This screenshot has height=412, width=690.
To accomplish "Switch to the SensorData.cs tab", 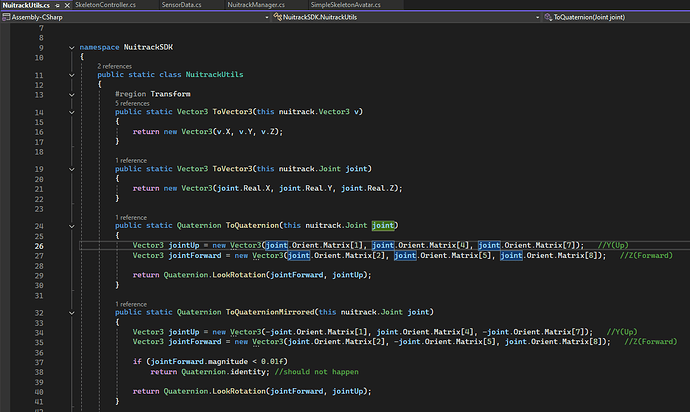I will (183, 5).
